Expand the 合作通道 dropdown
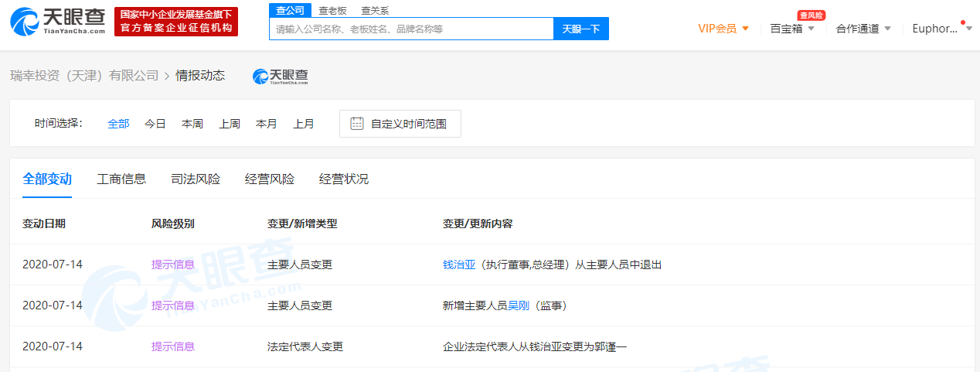Image resolution: width=980 pixels, height=372 pixels. (863, 29)
